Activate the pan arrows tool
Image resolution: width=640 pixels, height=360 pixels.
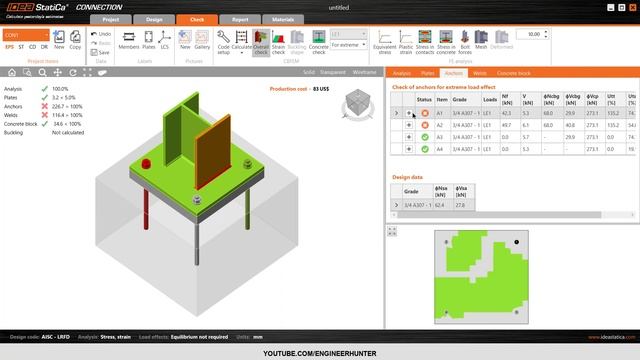coord(58,72)
